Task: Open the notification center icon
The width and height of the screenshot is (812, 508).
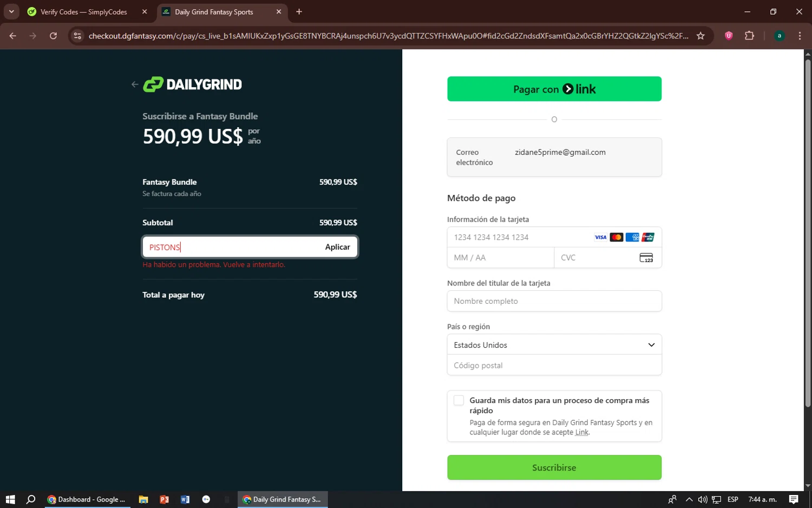Action: (794, 499)
